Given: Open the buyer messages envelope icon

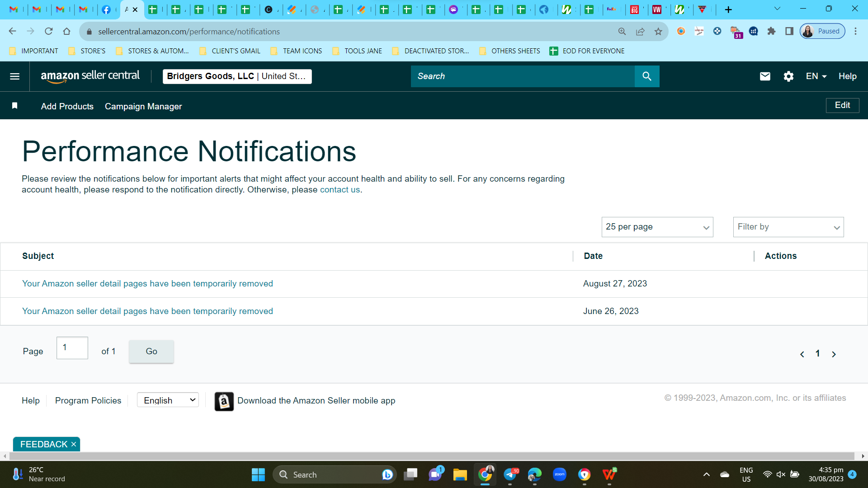Looking at the screenshot, I should (765, 76).
